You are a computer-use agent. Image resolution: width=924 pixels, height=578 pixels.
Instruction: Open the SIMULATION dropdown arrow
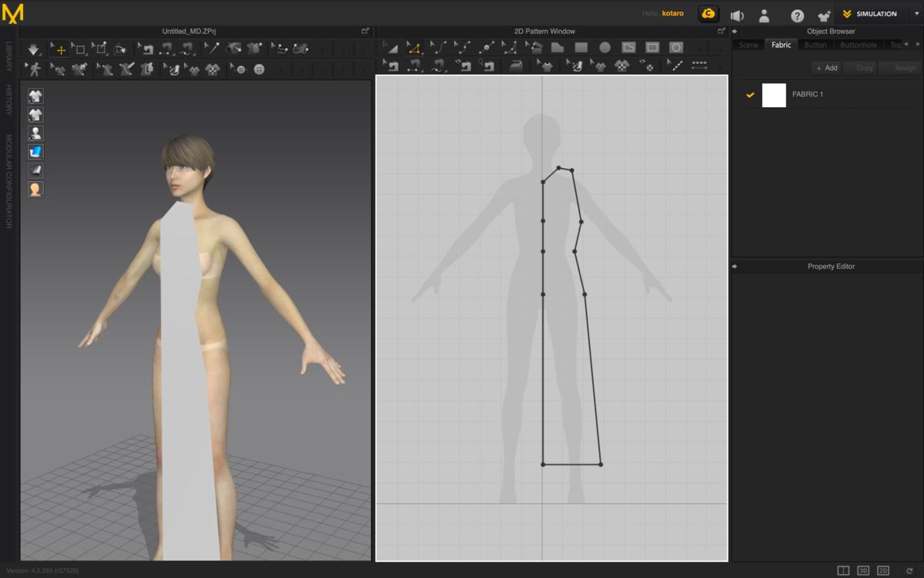[916, 13]
